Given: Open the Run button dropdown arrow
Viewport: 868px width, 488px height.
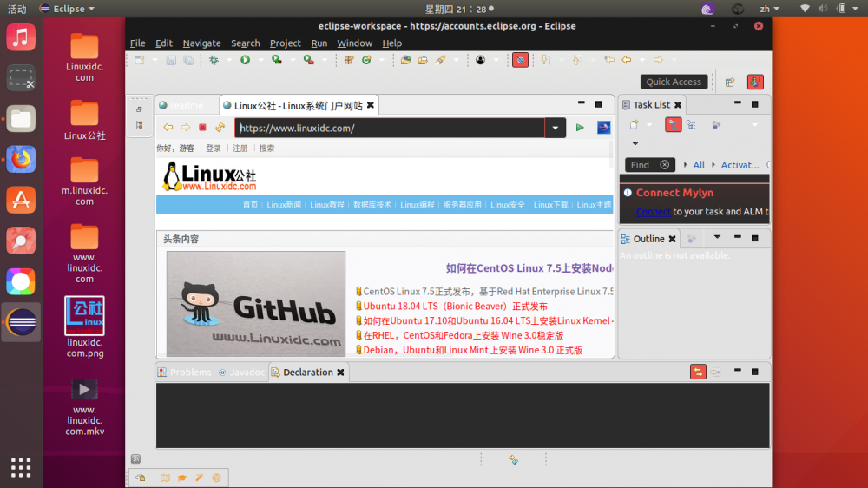Looking at the screenshot, I should coord(260,60).
